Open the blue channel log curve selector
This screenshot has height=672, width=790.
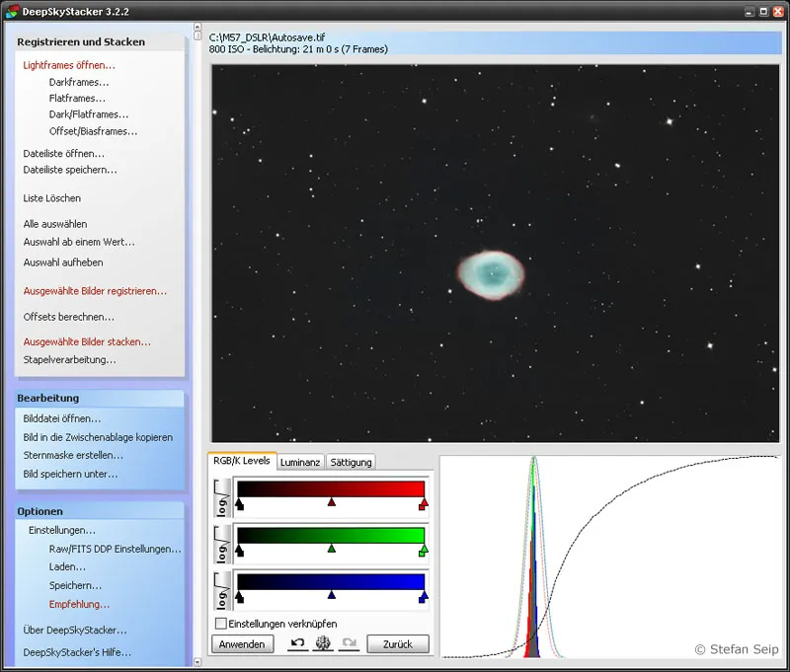tap(222, 591)
